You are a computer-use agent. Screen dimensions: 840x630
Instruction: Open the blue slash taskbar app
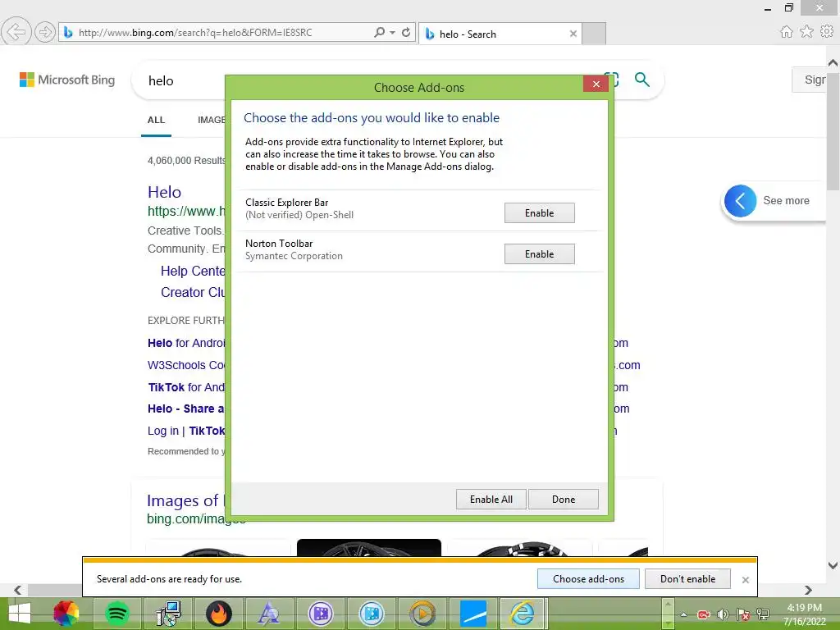click(473, 614)
